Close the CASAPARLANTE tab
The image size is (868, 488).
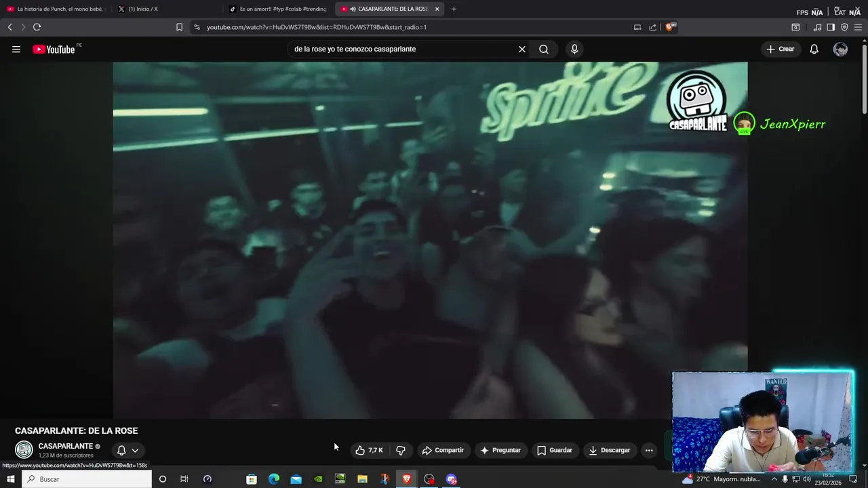point(437,9)
